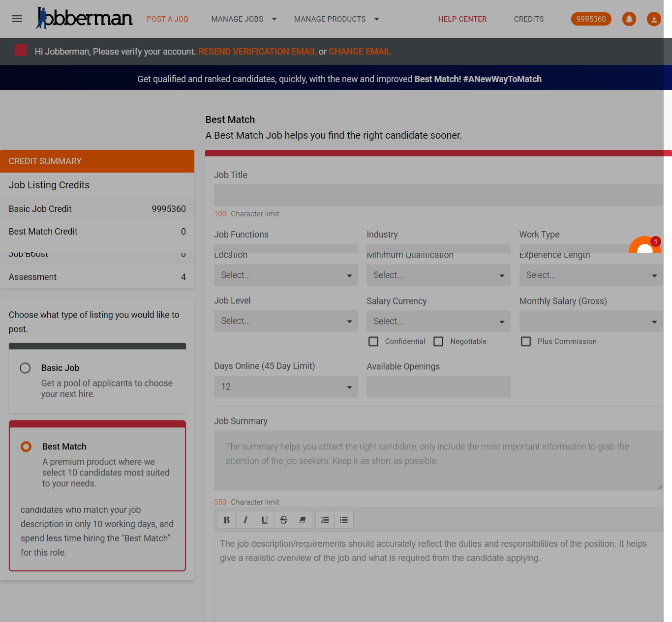Open the hamburger navigation menu
Image resolution: width=672 pixels, height=622 pixels.
(17, 19)
